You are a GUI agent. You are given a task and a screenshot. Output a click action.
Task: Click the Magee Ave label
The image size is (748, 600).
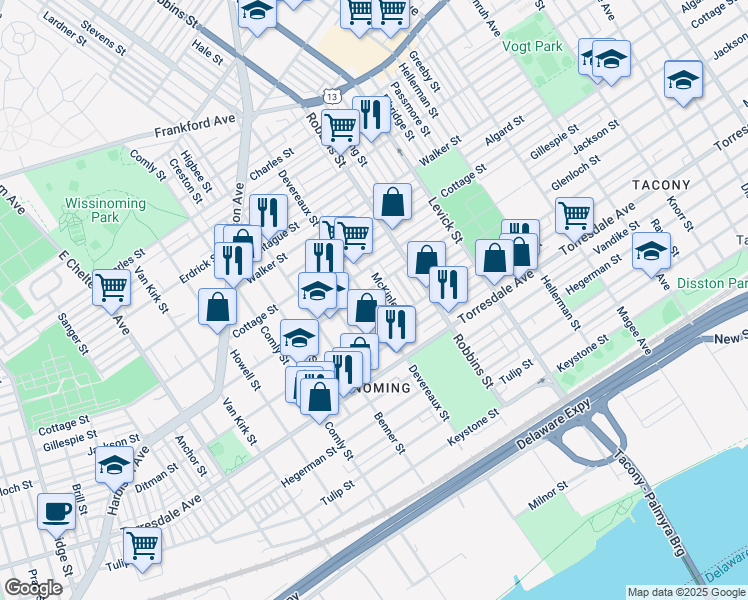634,331
